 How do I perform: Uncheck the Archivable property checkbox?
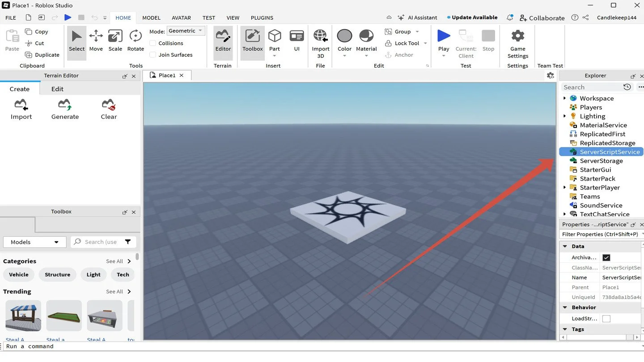pyautogui.click(x=606, y=257)
